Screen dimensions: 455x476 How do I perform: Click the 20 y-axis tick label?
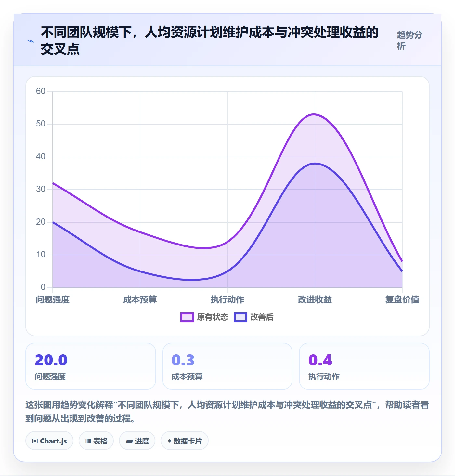click(41, 222)
